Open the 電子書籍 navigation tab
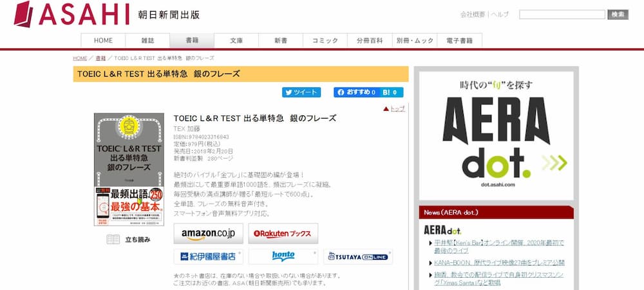 point(459,41)
